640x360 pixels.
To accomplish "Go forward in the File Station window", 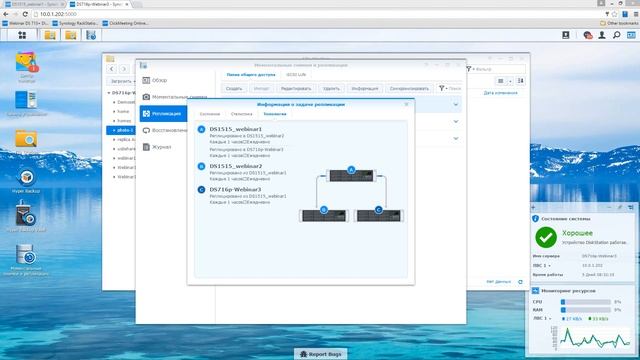I will coord(124,69).
